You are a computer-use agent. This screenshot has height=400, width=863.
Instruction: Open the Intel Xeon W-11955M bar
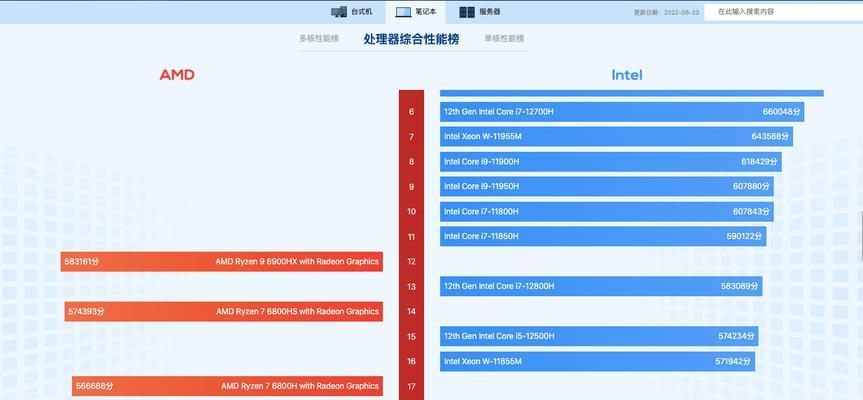(x=616, y=136)
